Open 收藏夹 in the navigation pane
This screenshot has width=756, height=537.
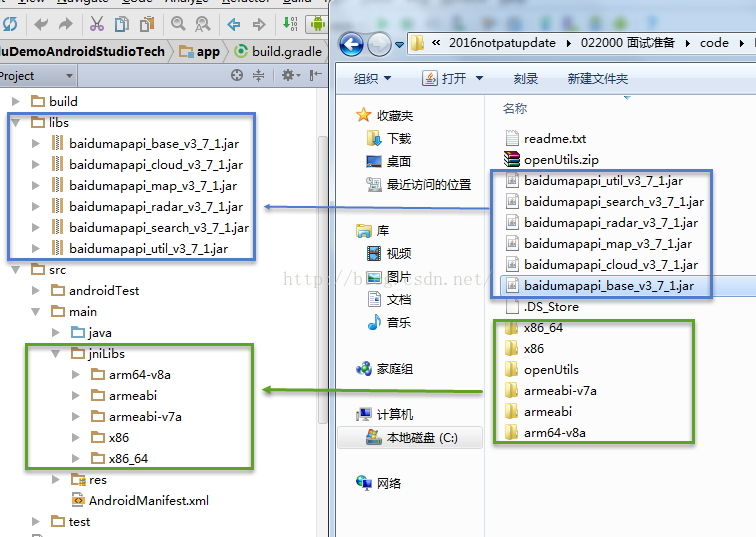(x=384, y=115)
